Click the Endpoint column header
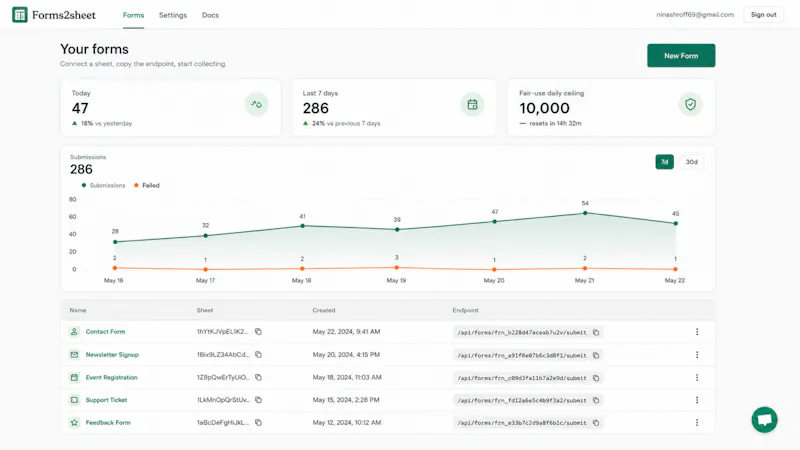This screenshot has width=800, height=450. coord(465,310)
